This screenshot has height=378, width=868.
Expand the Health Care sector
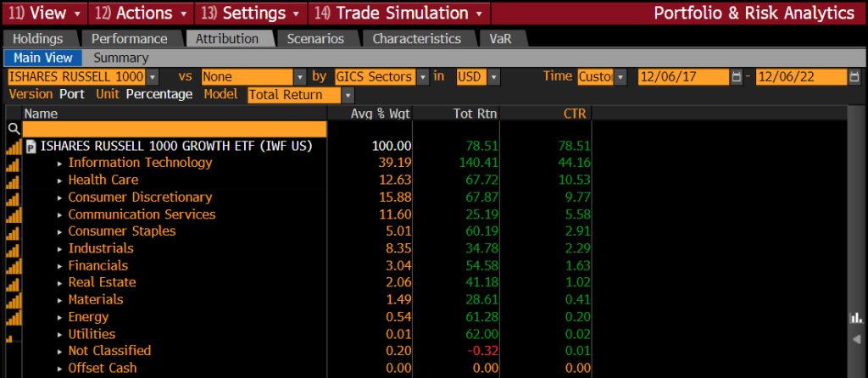click(x=61, y=181)
